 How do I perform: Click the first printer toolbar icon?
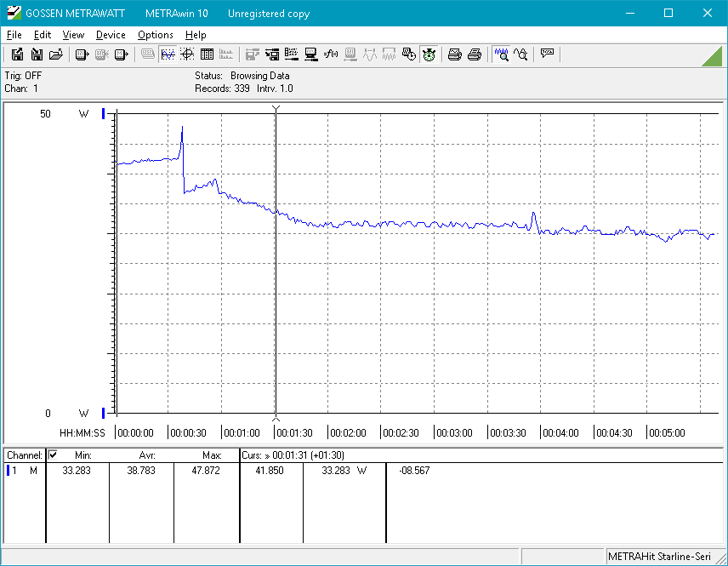point(455,54)
